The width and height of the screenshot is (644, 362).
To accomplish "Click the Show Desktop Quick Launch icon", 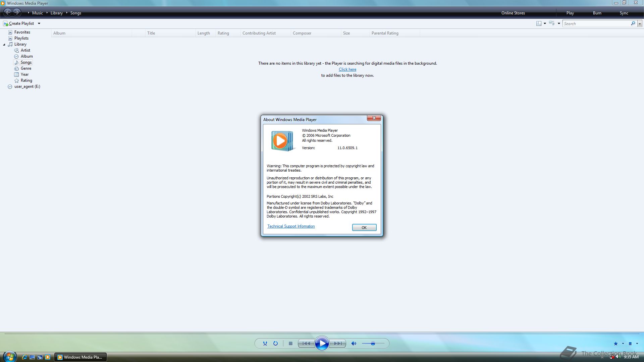I will click(32, 357).
